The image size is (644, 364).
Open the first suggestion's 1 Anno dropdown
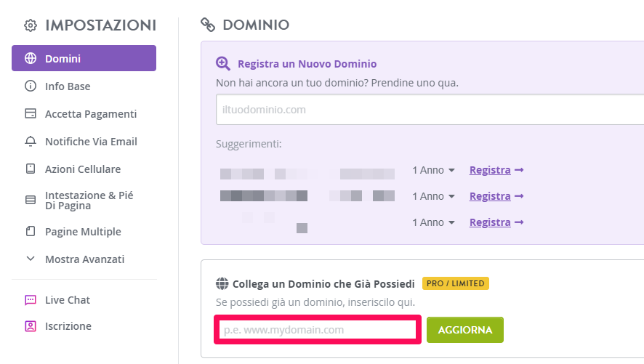pos(434,170)
